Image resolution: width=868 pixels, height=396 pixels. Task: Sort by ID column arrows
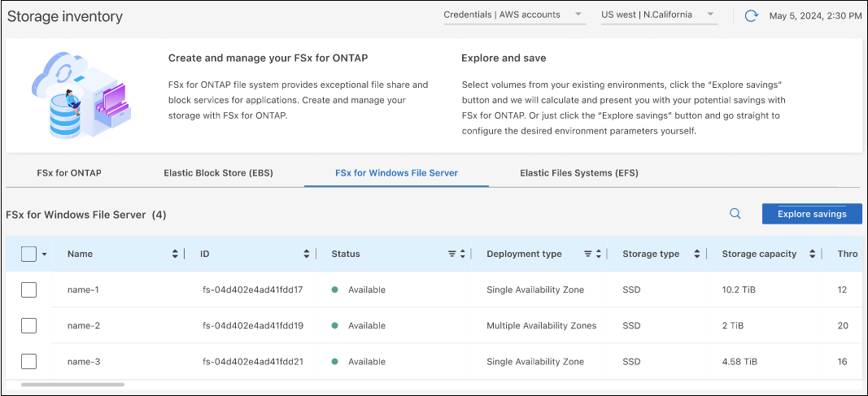coord(307,254)
